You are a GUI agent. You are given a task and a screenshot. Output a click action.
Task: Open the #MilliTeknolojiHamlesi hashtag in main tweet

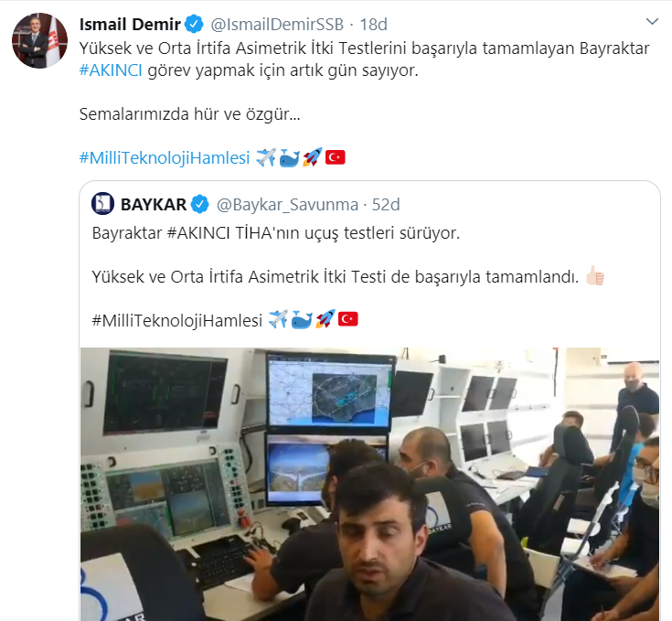point(165,157)
